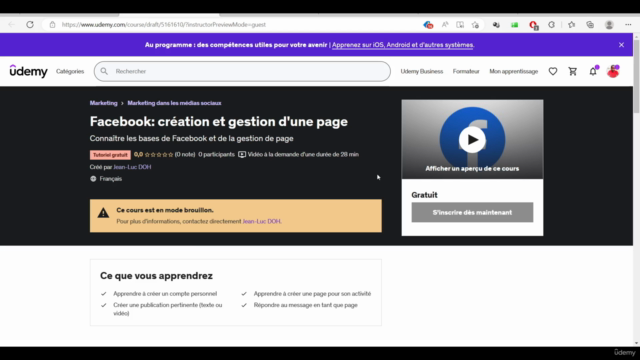Open instructor Jean-Luc DOH link under title

[132, 167]
